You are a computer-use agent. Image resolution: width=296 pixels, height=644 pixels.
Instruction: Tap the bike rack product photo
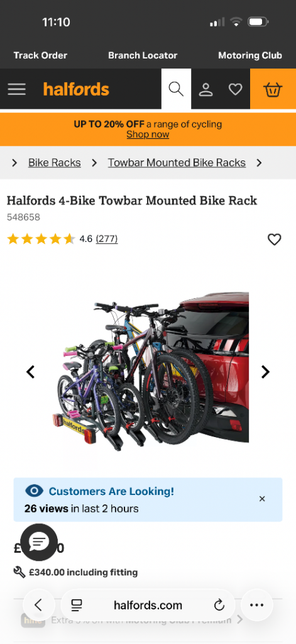click(150, 369)
